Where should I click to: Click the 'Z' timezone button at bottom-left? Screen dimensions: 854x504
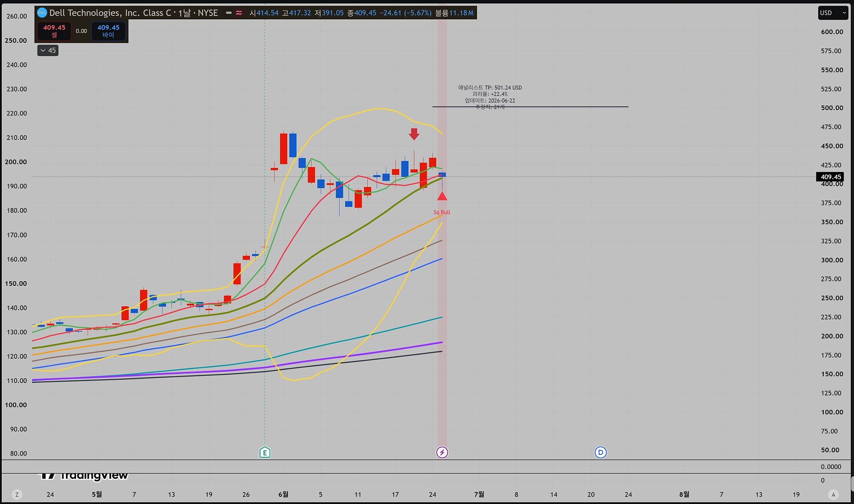(x=17, y=494)
